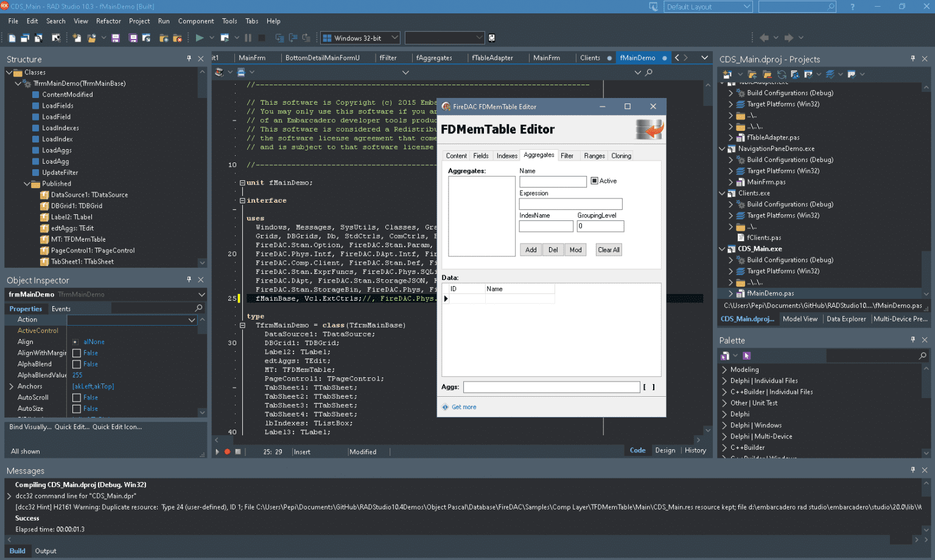Expand the Anchors property in Object Inspector
The height and width of the screenshot is (560, 935).
click(x=11, y=387)
